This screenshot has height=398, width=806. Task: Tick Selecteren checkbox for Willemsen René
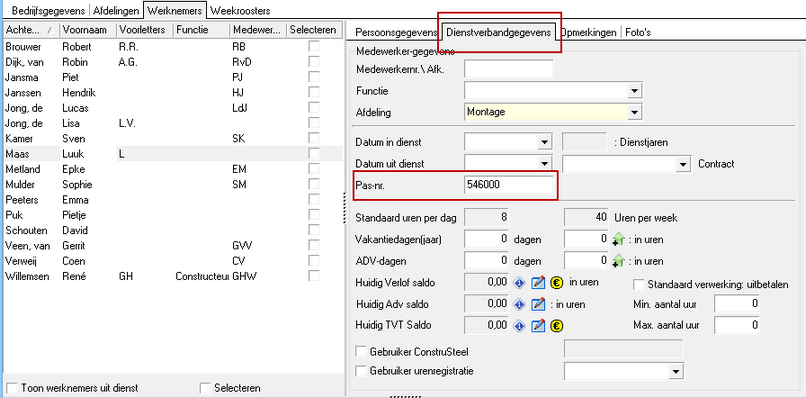(314, 276)
